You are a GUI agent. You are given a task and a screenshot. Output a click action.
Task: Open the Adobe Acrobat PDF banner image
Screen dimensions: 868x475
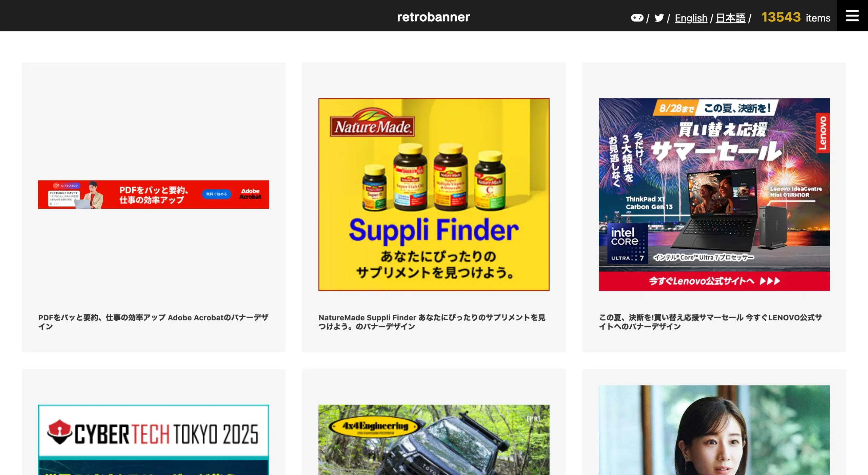pyautogui.click(x=154, y=194)
